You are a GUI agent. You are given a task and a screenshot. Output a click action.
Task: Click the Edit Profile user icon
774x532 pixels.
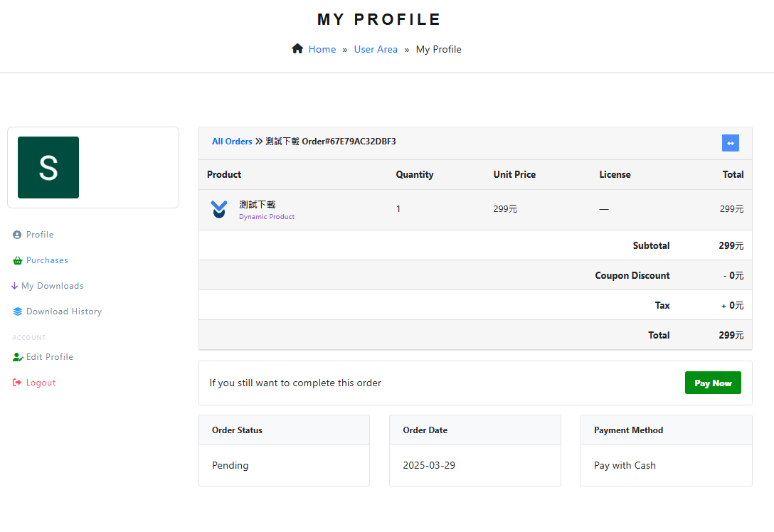coord(17,357)
